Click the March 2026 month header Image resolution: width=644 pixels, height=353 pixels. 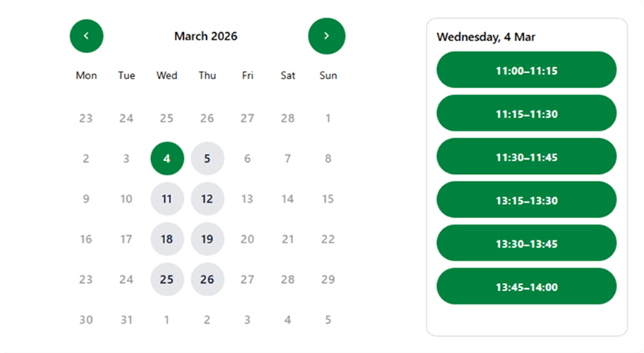click(205, 36)
